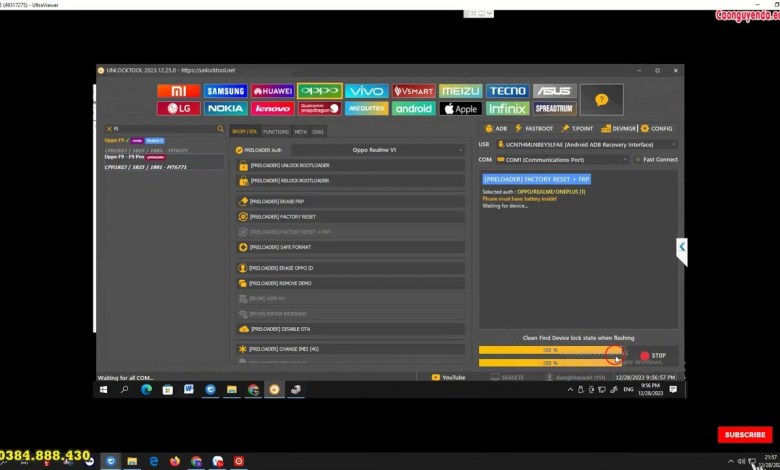The image size is (780, 470).
Task: Click the top yellow progress bar
Action: pyautogui.click(x=550, y=351)
